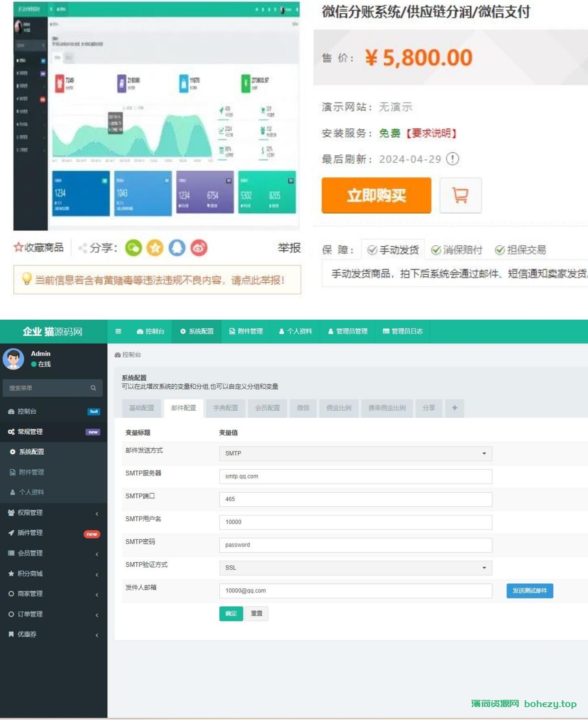Click the shopping cart icon button
The width and height of the screenshot is (588, 720).
[461, 195]
